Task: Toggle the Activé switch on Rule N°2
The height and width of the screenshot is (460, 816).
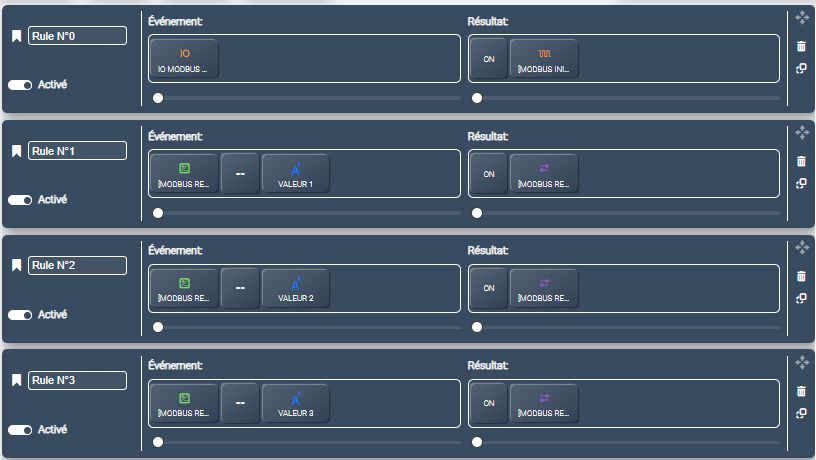Action: [20, 315]
